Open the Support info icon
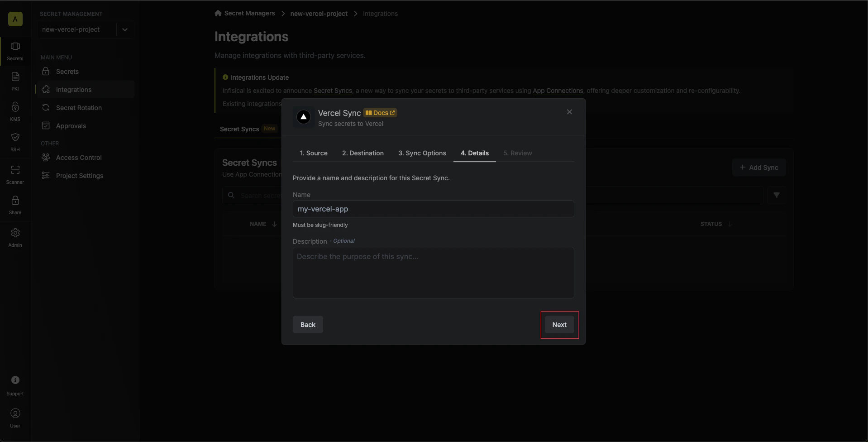This screenshot has width=868, height=442. [x=15, y=380]
